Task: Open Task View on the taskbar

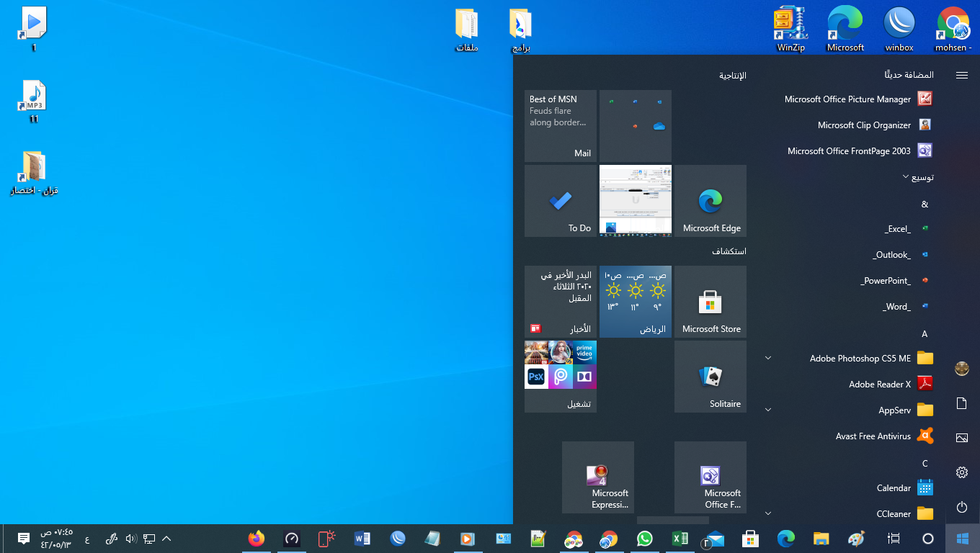Action: pos(894,539)
